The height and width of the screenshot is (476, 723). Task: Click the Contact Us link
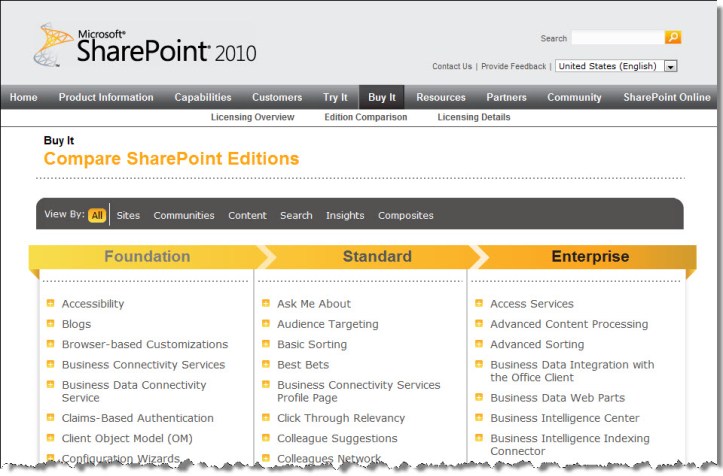click(x=452, y=67)
